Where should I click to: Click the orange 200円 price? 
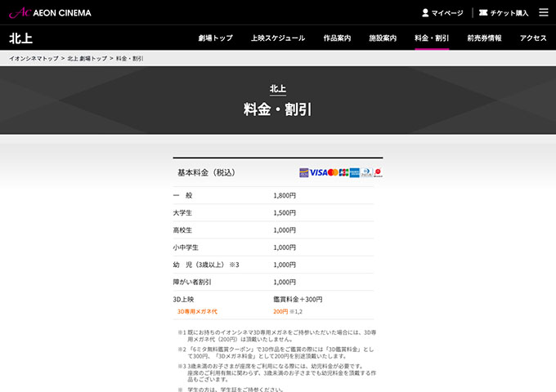click(x=280, y=312)
